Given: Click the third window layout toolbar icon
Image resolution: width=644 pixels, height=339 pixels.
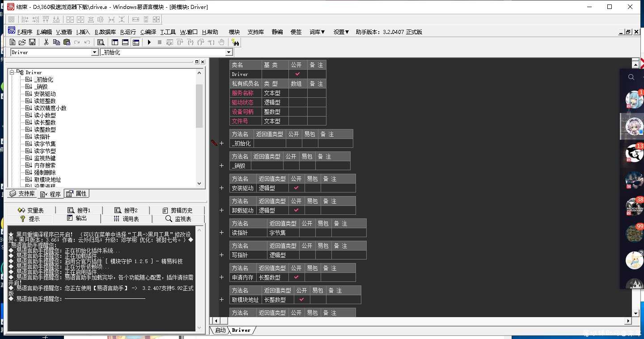Looking at the screenshot, I should pyautogui.click(x=136, y=42).
